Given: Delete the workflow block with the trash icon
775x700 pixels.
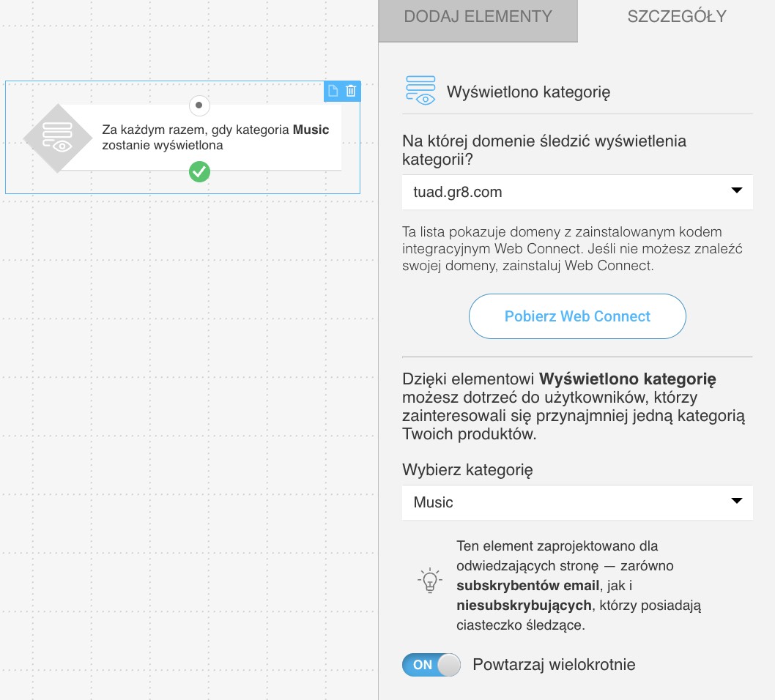Looking at the screenshot, I should (x=351, y=91).
